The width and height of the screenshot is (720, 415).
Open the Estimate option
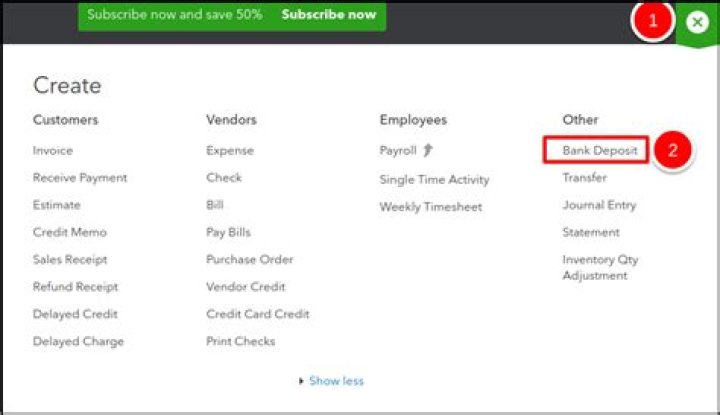click(x=57, y=205)
